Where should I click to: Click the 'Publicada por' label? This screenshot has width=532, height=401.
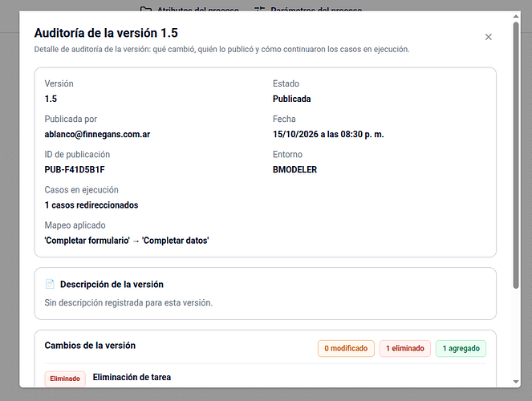(x=71, y=119)
